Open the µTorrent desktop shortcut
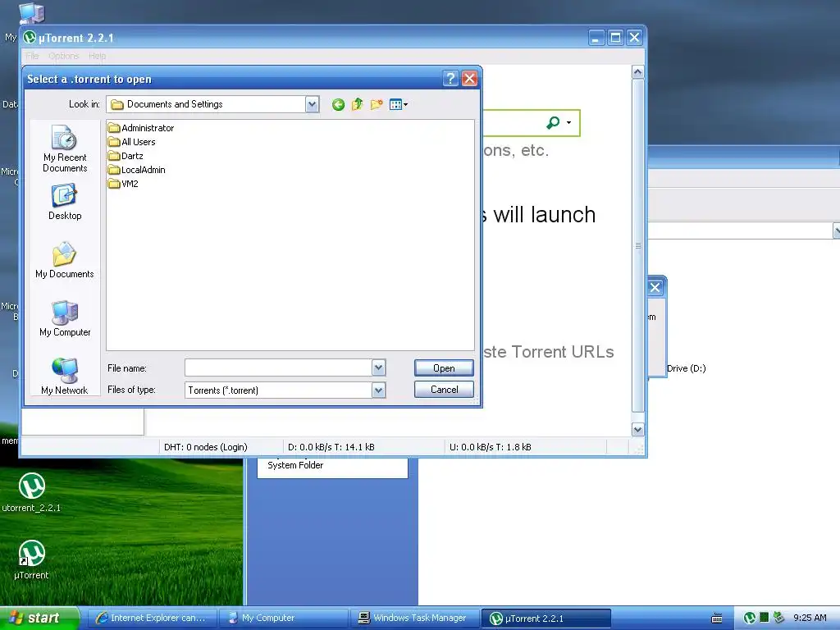Image resolution: width=840 pixels, height=630 pixels. (32, 560)
